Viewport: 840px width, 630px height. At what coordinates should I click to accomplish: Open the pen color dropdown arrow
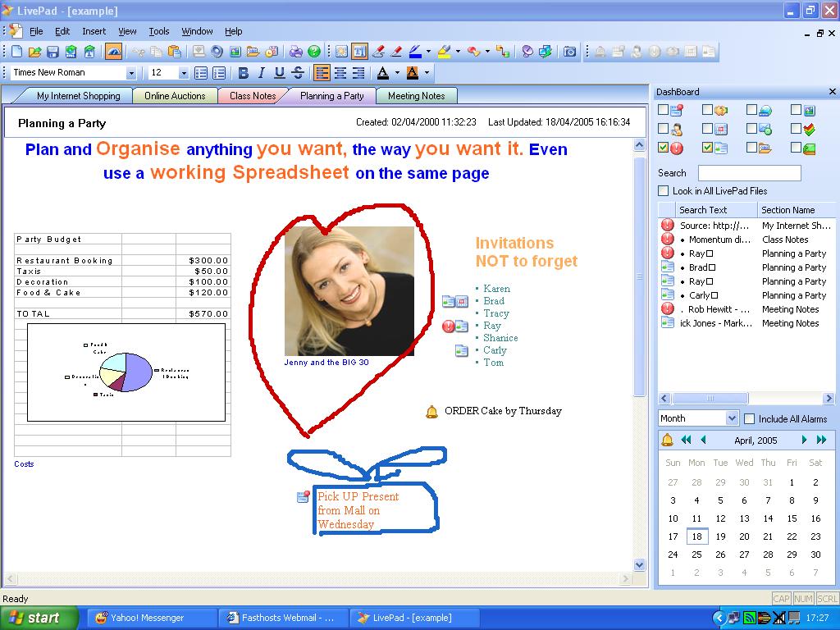point(428,52)
